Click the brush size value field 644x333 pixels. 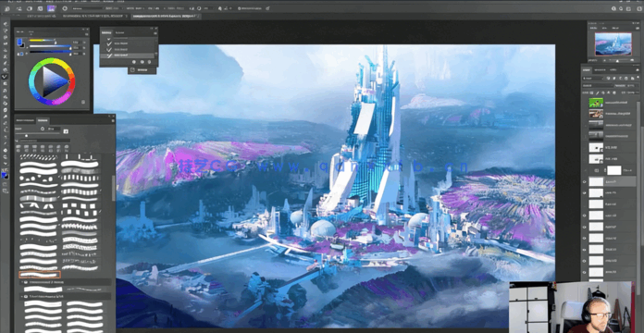[x=53, y=129]
